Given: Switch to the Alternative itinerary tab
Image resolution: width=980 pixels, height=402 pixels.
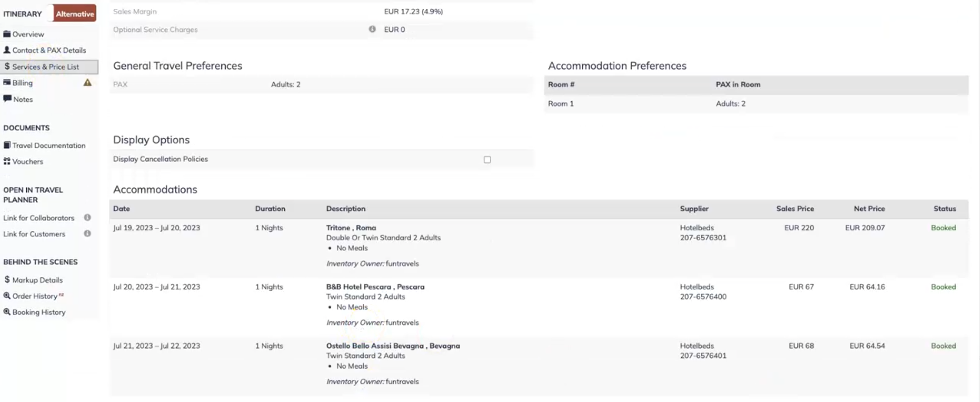Looking at the screenshot, I should (x=75, y=14).
